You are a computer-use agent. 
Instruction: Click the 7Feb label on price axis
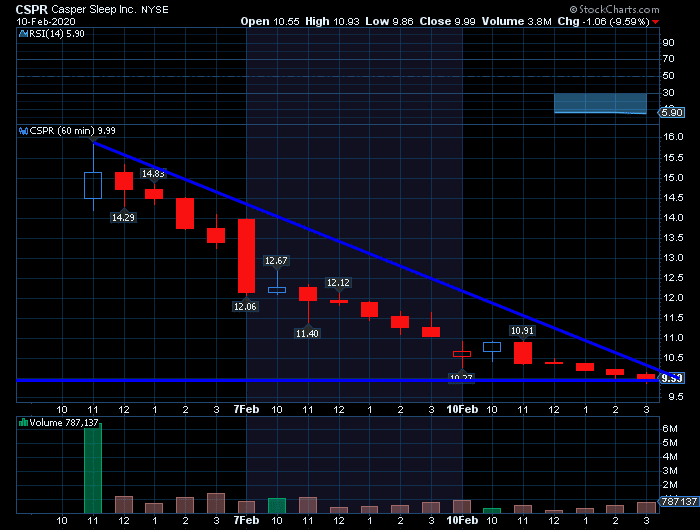246,409
